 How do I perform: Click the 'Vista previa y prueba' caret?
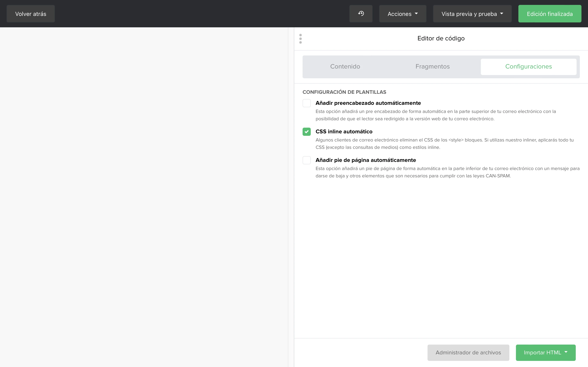click(x=502, y=14)
